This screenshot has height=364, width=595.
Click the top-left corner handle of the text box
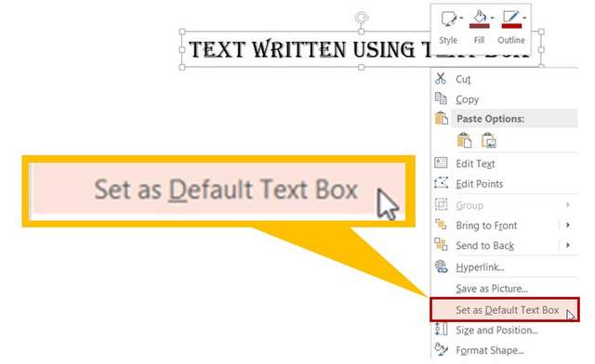(x=182, y=32)
